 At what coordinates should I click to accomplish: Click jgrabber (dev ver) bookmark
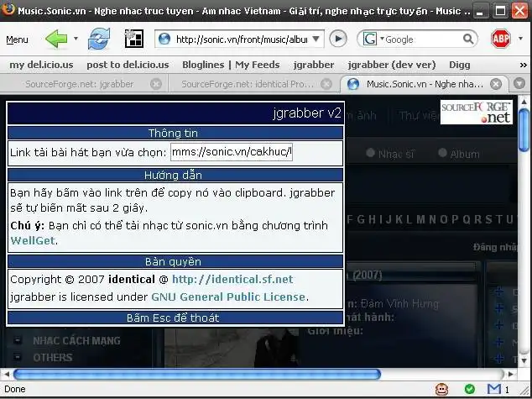(392, 65)
